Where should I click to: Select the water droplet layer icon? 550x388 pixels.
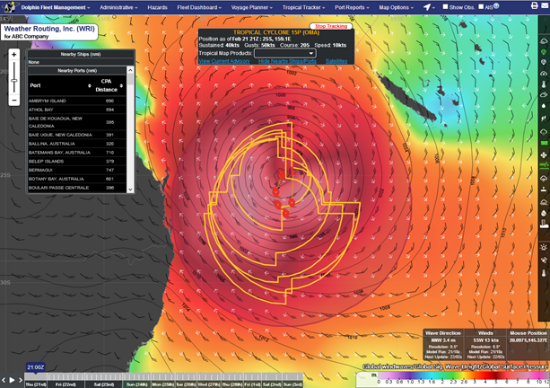(x=544, y=106)
